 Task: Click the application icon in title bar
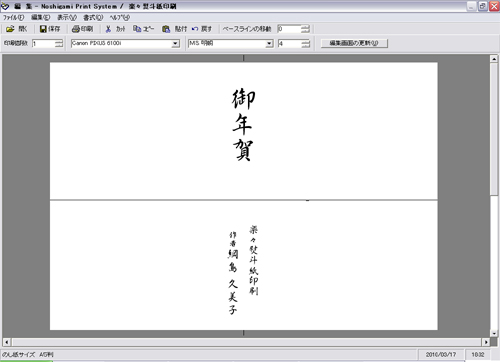(5, 6)
